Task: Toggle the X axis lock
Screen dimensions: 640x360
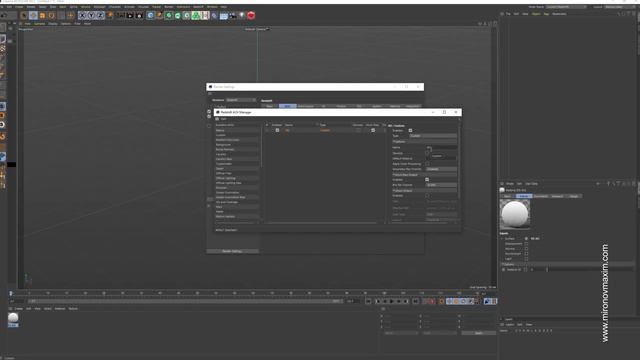Action: coord(82,16)
